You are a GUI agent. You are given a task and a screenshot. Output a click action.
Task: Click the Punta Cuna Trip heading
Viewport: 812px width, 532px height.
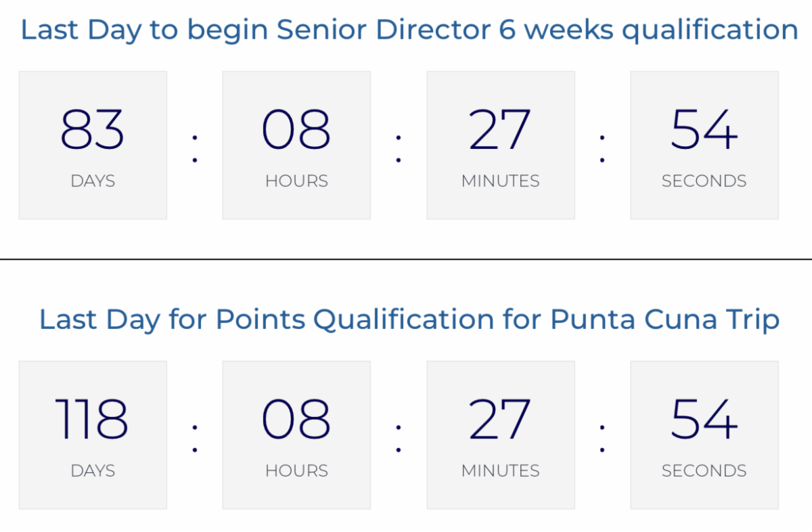409,320
